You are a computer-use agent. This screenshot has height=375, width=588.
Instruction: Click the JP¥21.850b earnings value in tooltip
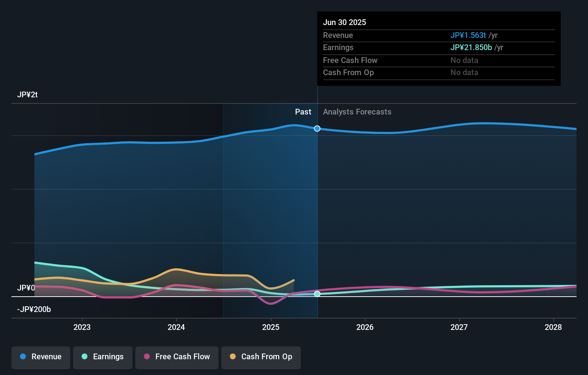(x=471, y=47)
